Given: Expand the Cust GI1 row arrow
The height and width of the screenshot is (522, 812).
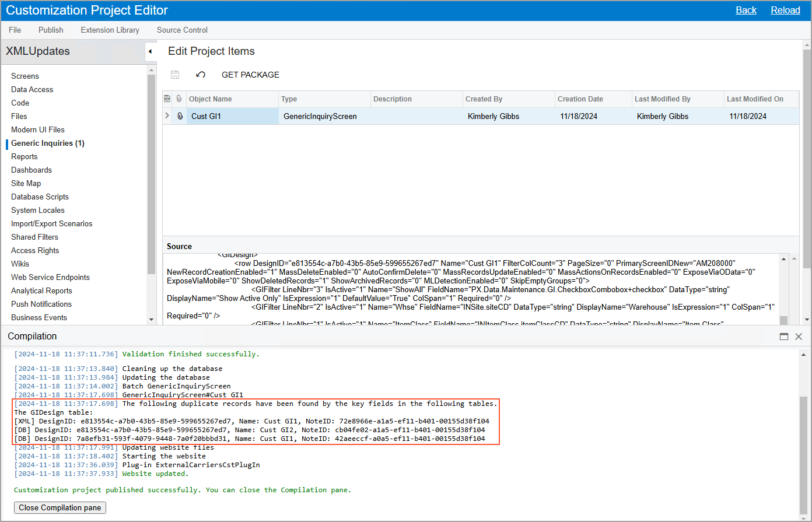Looking at the screenshot, I should point(167,116).
